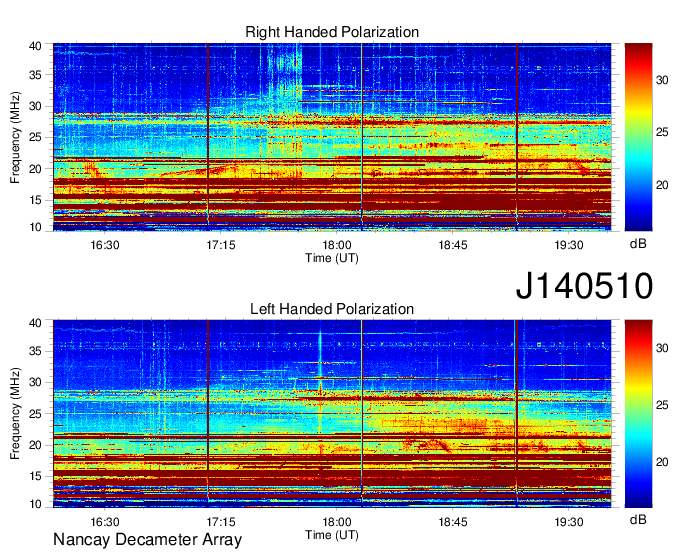This screenshot has height=552, width=680.
Task: Click the 20 MHz tick on bottom plot
Action: click(x=36, y=445)
